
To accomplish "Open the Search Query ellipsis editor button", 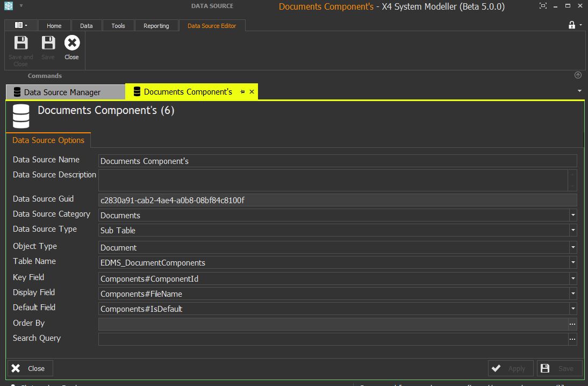I will coord(572,339).
